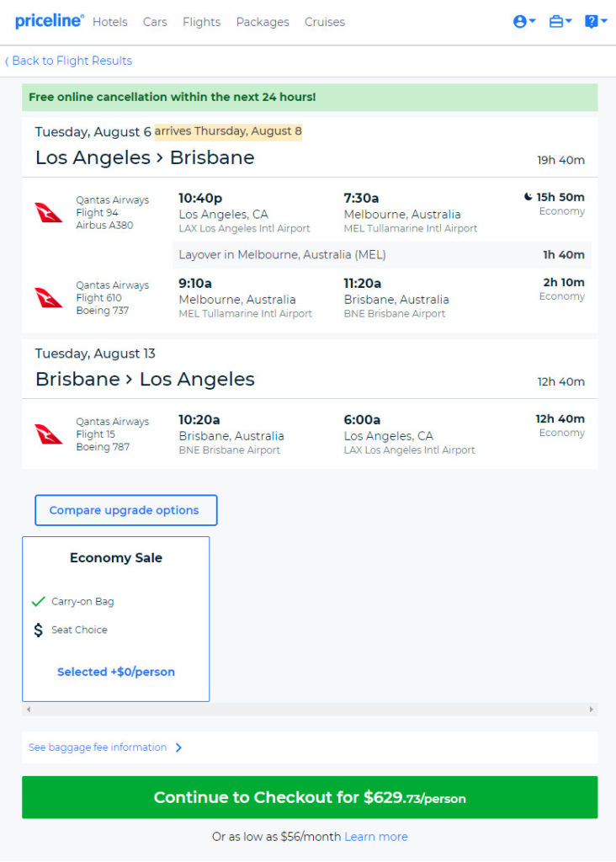Click the fare scrollbar right arrow

(592, 710)
